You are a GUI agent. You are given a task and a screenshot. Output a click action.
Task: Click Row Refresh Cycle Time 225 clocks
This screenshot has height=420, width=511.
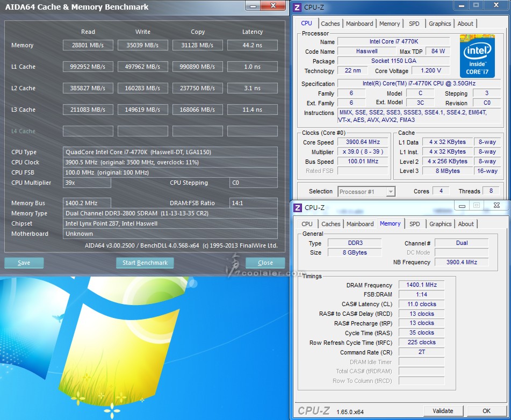421,342
